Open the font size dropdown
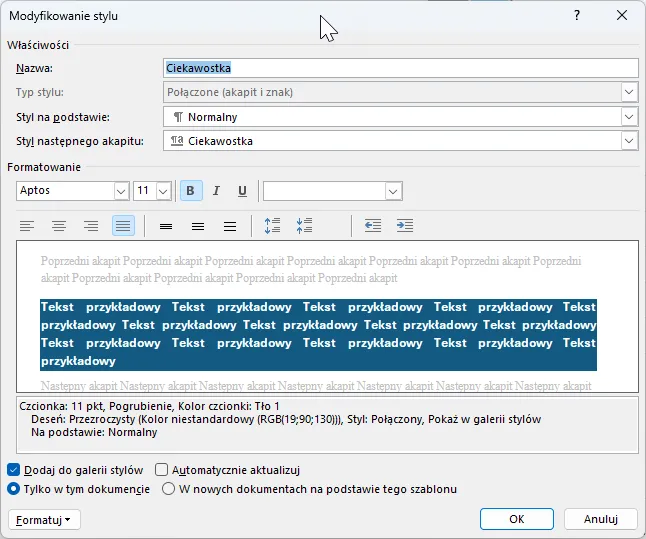This screenshot has width=646, height=539. pyautogui.click(x=164, y=191)
